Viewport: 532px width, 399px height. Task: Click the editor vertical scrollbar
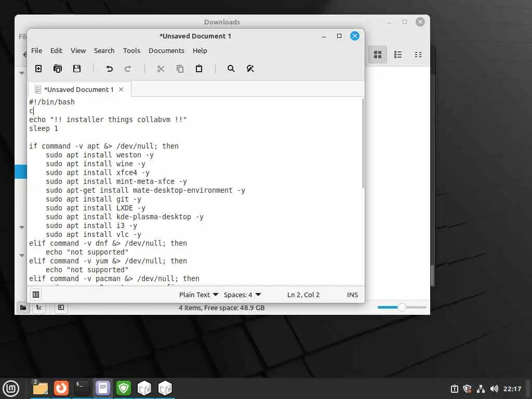point(363,143)
